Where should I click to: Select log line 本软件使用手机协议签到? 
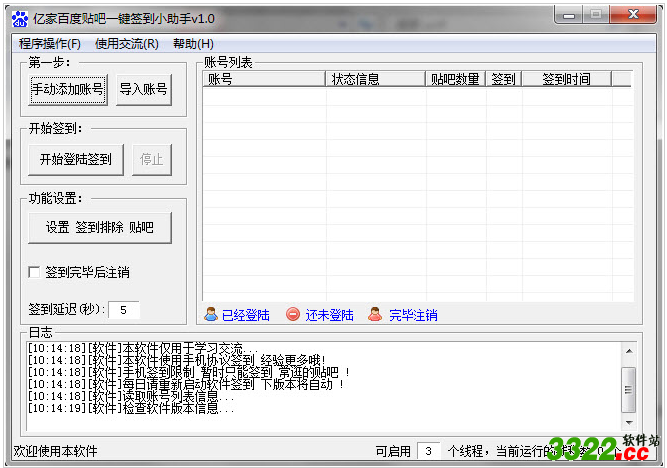[177, 360]
